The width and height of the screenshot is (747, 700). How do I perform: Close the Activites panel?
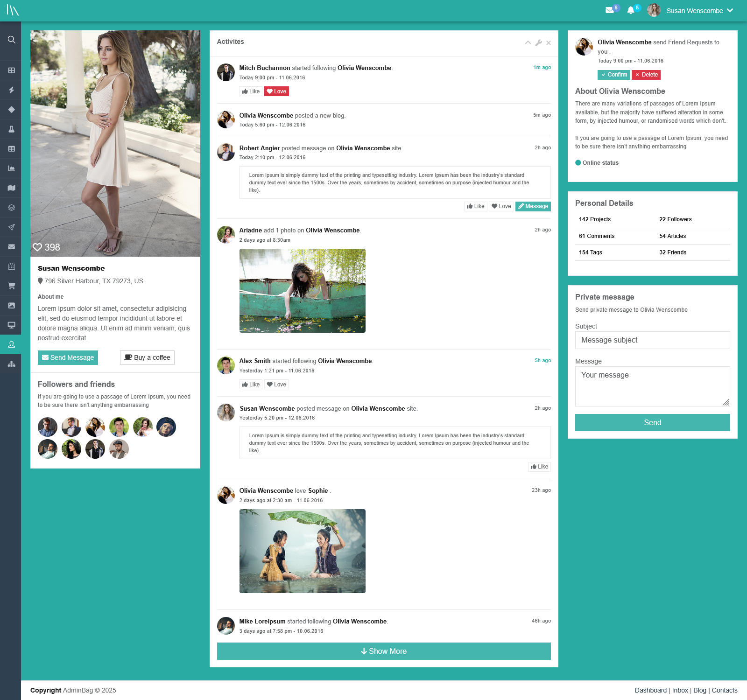click(x=549, y=43)
